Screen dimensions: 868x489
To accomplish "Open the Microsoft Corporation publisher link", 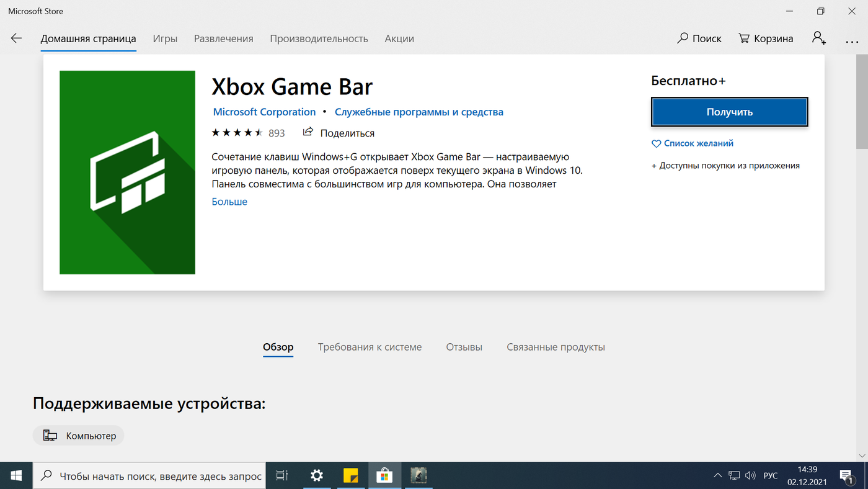I will click(x=264, y=112).
